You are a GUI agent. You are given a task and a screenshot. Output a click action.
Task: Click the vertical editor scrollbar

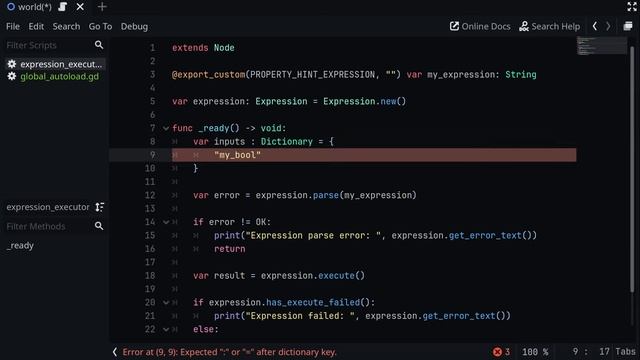[632, 169]
